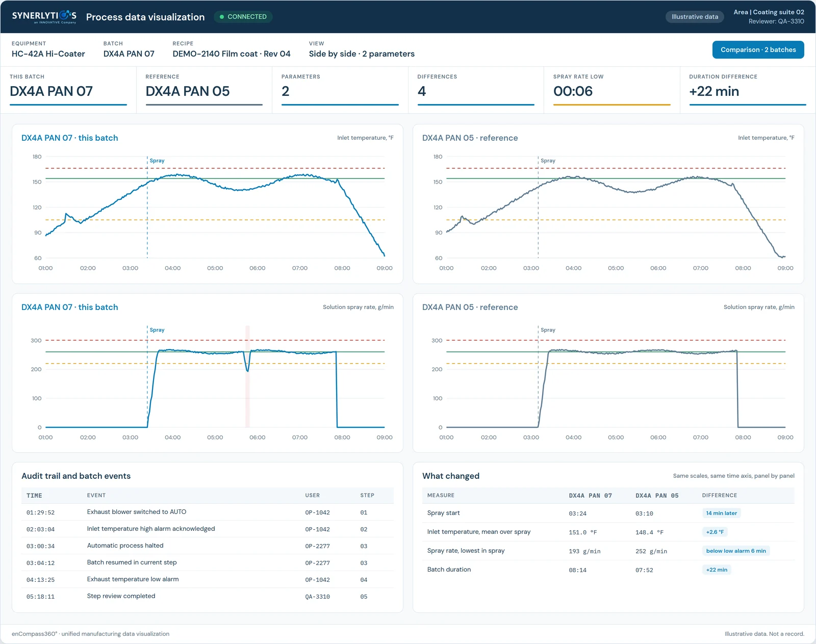Select the 'Automatic process halted' audit row
Image resolution: width=816 pixels, height=644 pixels.
point(208,546)
